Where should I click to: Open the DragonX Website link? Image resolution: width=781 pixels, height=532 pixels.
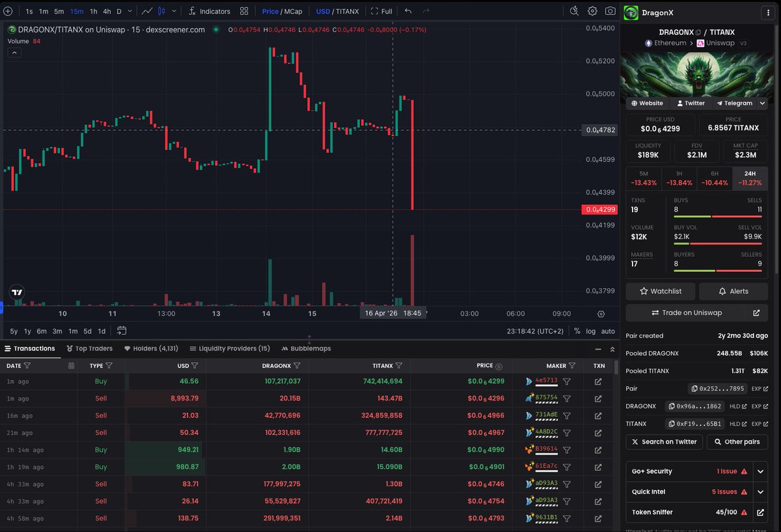(x=648, y=103)
